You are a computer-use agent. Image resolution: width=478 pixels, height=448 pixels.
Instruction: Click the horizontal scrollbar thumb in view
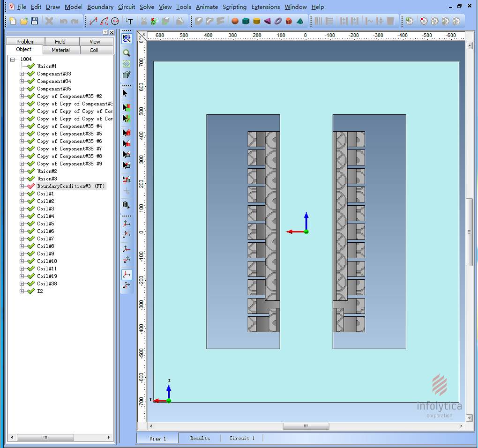click(306, 426)
